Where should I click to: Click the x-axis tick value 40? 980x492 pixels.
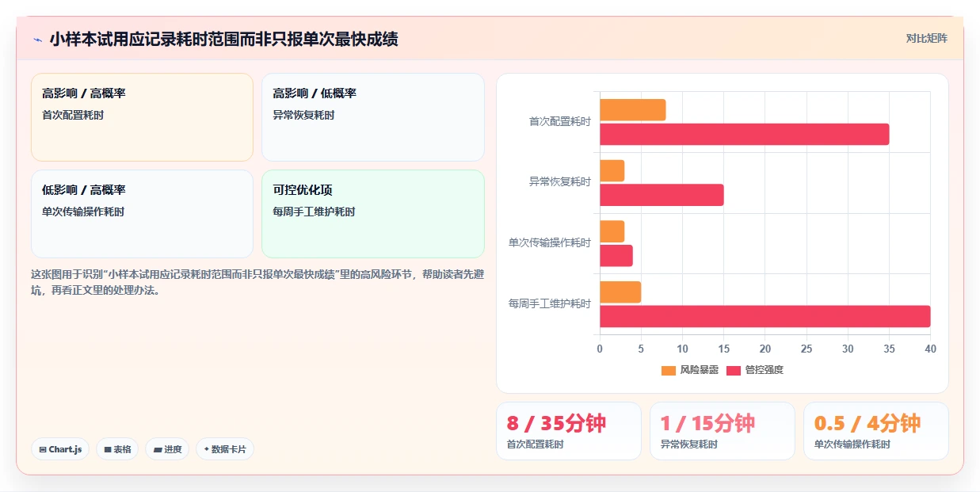click(x=931, y=349)
